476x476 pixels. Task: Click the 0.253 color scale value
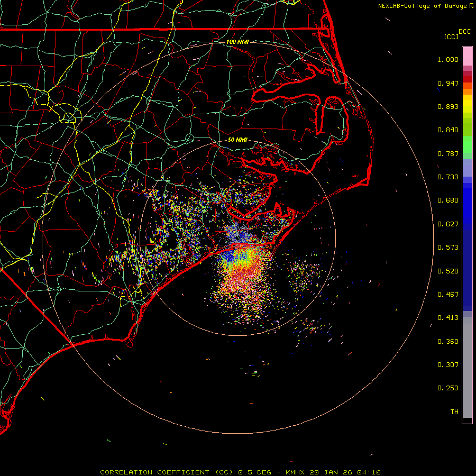coord(448,388)
